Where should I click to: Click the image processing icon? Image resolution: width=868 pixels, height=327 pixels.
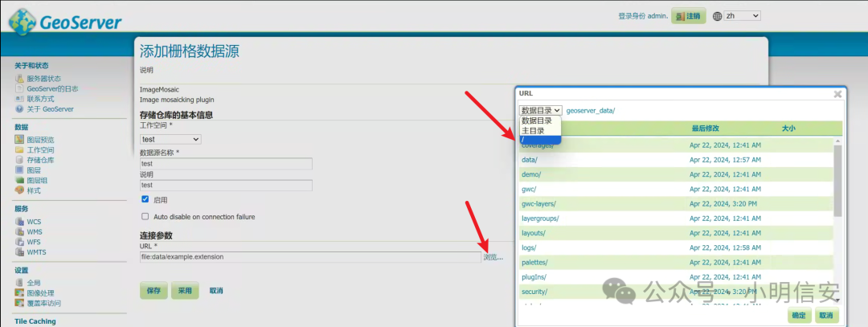[x=19, y=292]
